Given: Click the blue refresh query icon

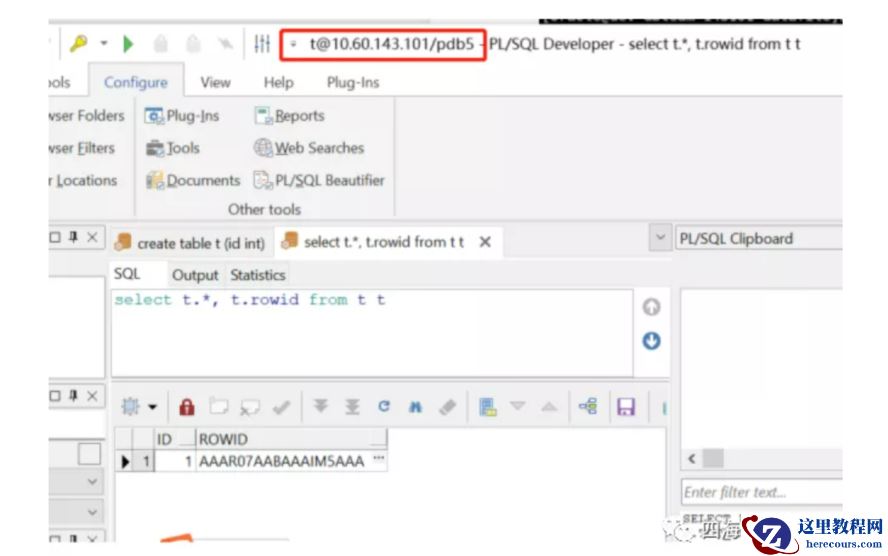Looking at the screenshot, I should click(x=384, y=407).
